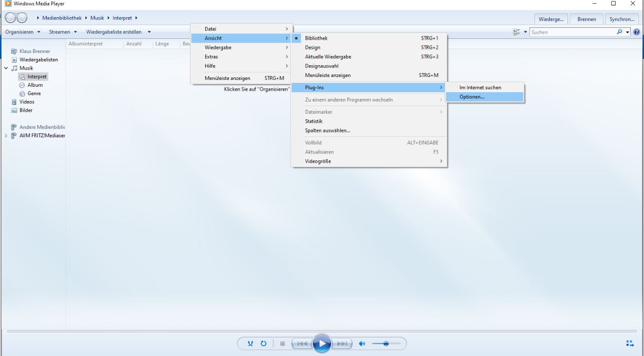The image size is (644, 356).
Task: Select Aktuelle Wiedergabe (STRG+3)
Action: [369, 57]
